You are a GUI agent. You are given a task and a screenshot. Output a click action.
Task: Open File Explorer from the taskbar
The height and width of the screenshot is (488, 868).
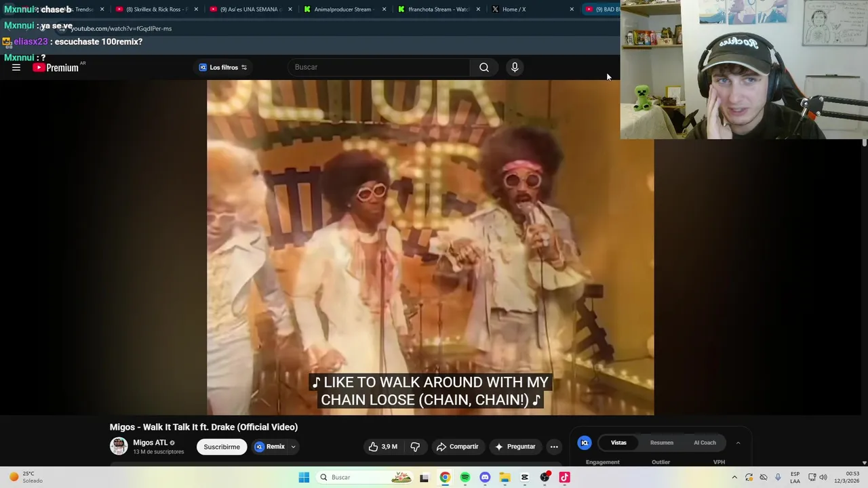click(505, 477)
